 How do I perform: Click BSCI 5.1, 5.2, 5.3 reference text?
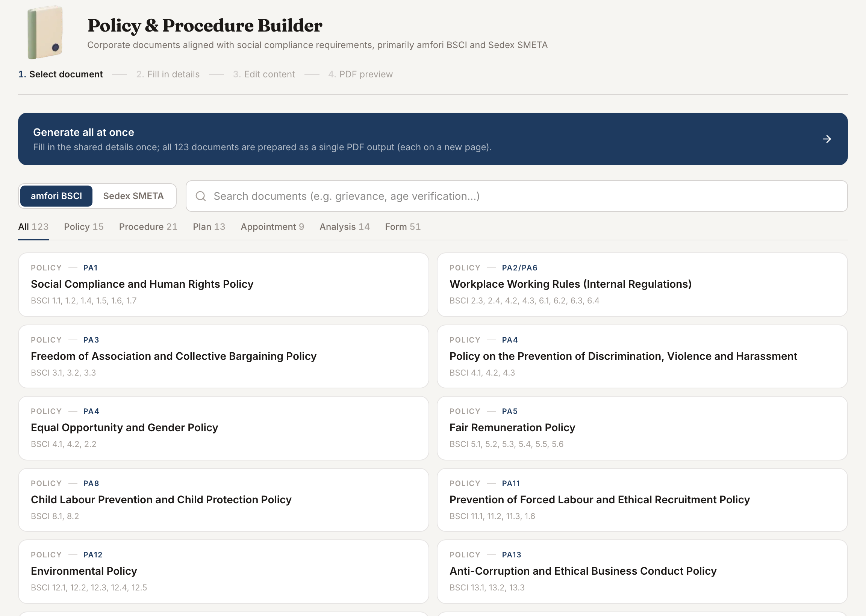506,444
